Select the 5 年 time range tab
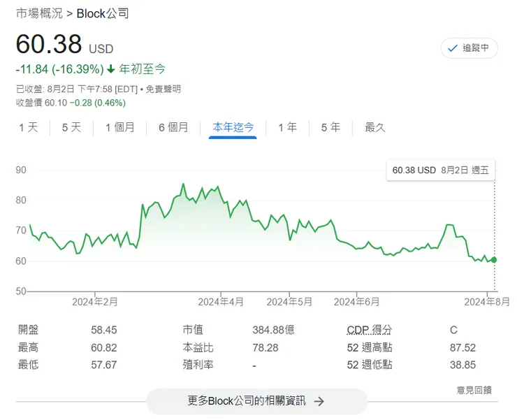 pyautogui.click(x=330, y=127)
